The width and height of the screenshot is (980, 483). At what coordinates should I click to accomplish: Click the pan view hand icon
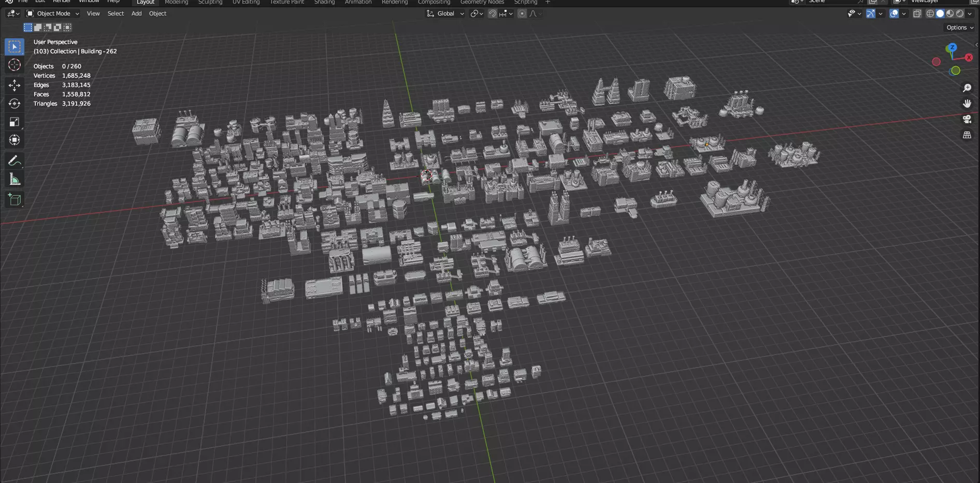click(967, 104)
